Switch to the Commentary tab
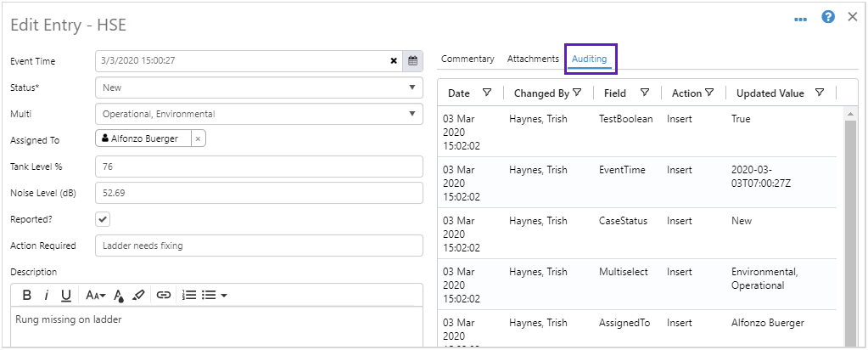Viewport: 868px width, 350px height. pyautogui.click(x=468, y=59)
